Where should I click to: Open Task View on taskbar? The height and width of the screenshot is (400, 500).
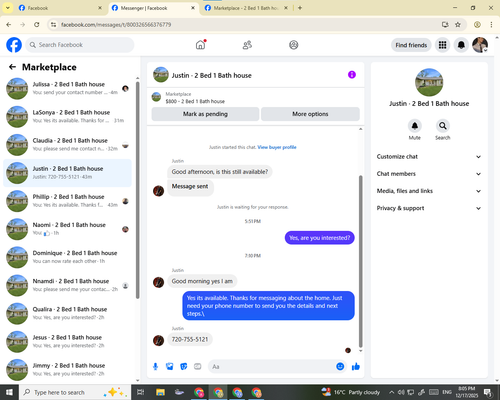pos(141,392)
